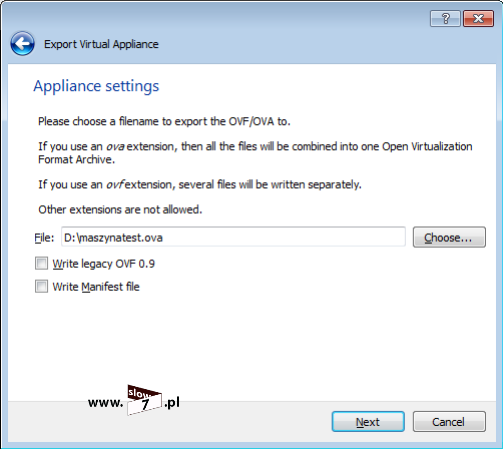Click the paragraph about the ova extension

(x=255, y=153)
